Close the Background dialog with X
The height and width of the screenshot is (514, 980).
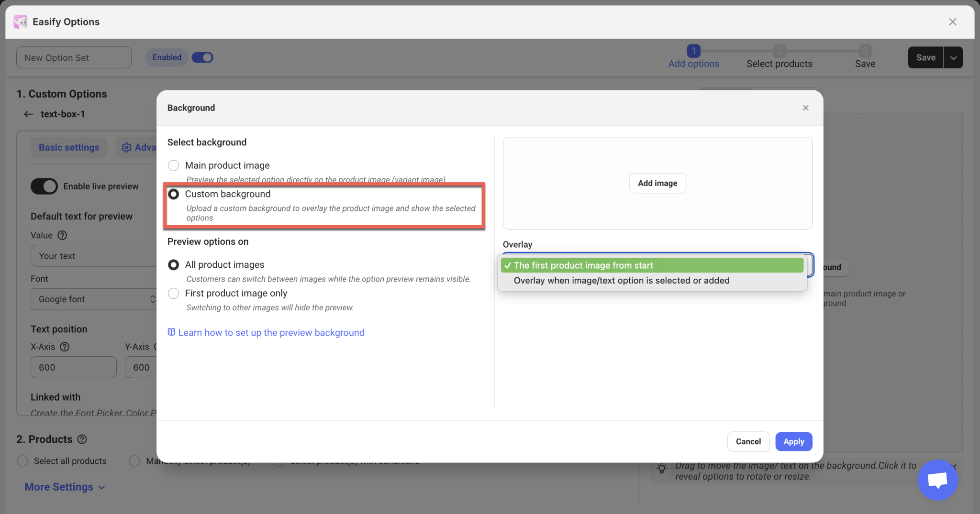[805, 108]
